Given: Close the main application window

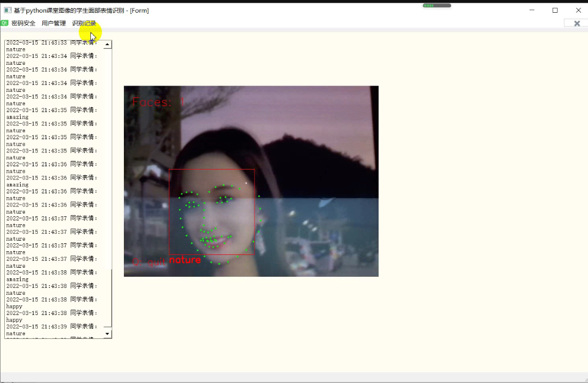Looking at the screenshot, I should (578, 10).
